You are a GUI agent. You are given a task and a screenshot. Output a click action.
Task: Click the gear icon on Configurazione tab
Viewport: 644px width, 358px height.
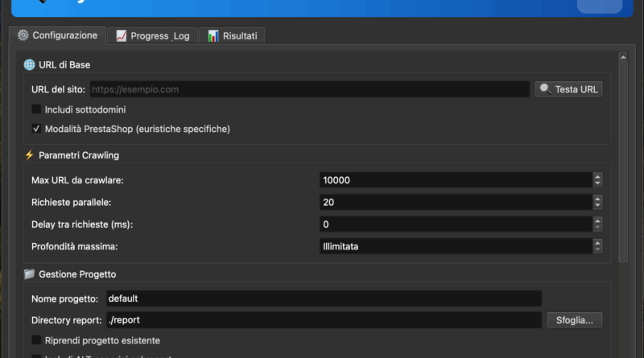23,35
